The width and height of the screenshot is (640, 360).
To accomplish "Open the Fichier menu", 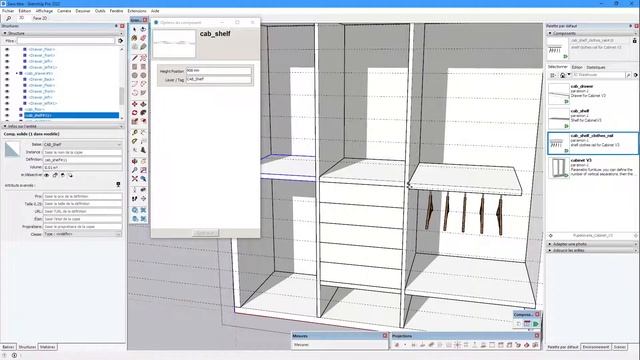I will 8,11.
